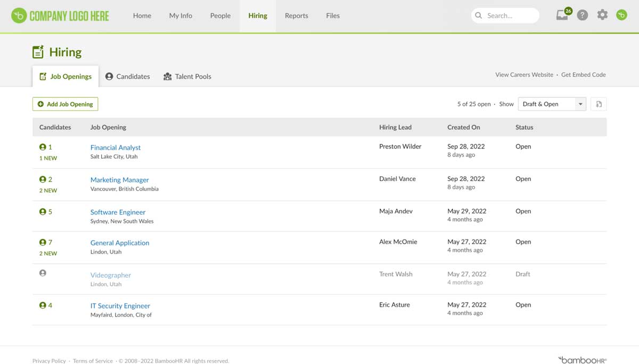Click the bambooHR logo in the footer

pyautogui.click(x=582, y=360)
